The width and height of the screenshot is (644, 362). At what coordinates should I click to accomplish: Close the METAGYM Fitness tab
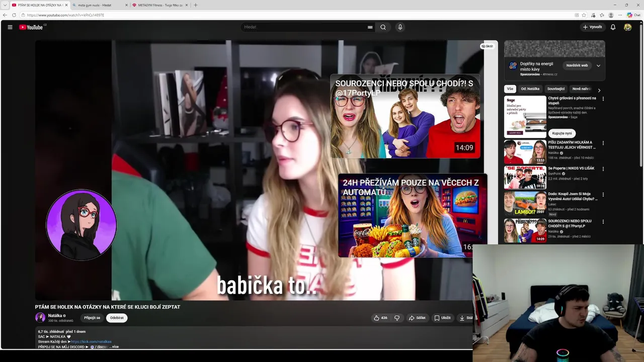(x=186, y=5)
